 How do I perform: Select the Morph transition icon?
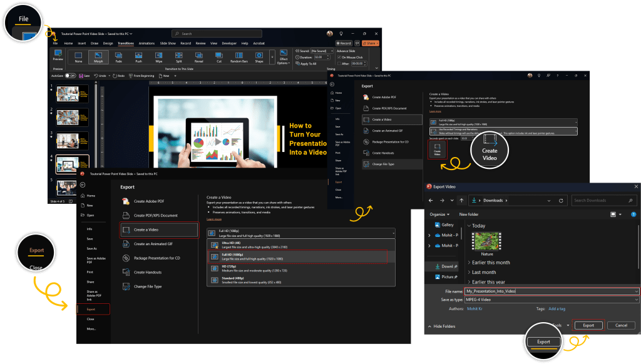coord(98,56)
